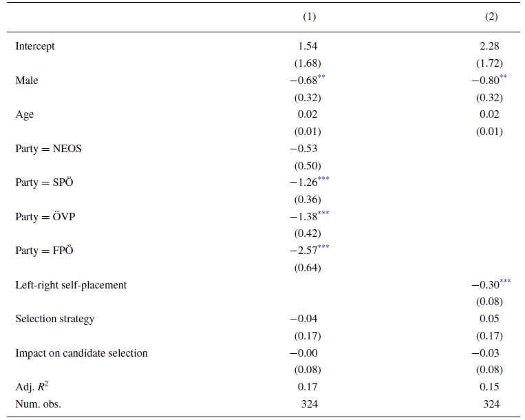Select the Left-right self-placement label
This screenshot has height=420, width=525.
click(71, 284)
